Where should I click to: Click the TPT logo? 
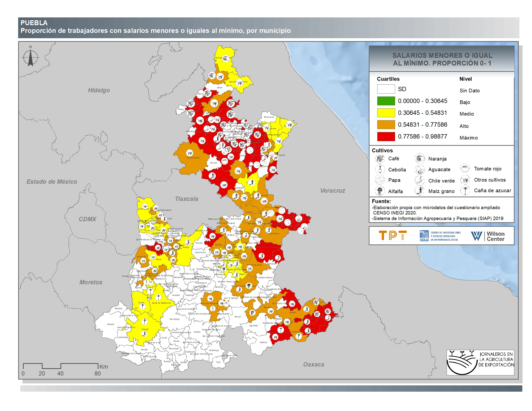click(393, 236)
